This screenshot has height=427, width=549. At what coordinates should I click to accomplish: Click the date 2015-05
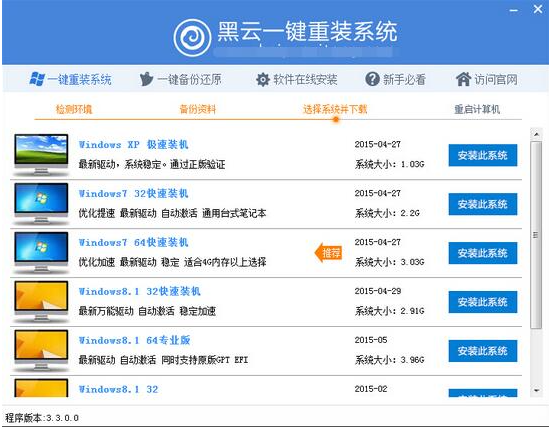(371, 340)
